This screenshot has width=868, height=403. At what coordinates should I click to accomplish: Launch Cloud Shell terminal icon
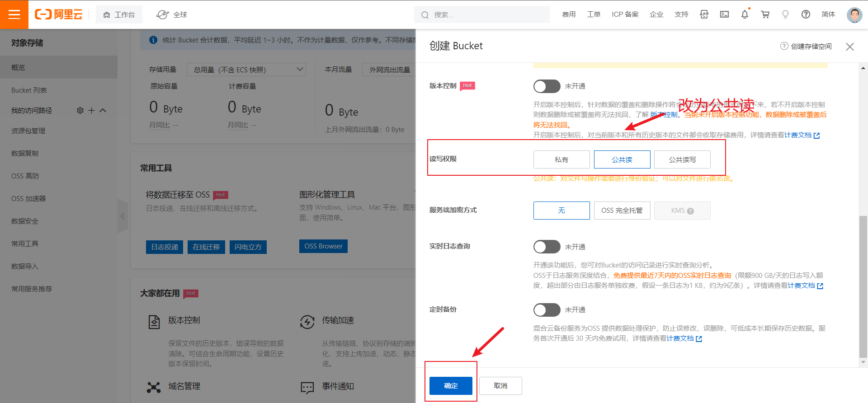[x=724, y=14]
